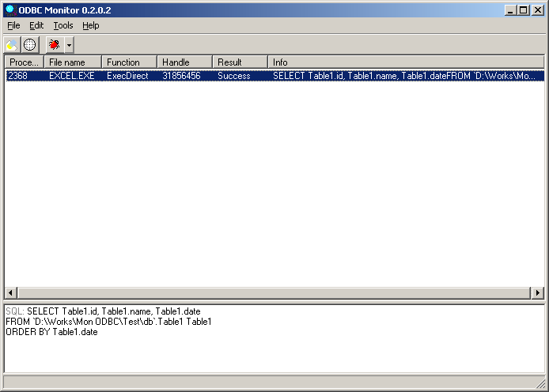Open the Edit menu

[36, 25]
